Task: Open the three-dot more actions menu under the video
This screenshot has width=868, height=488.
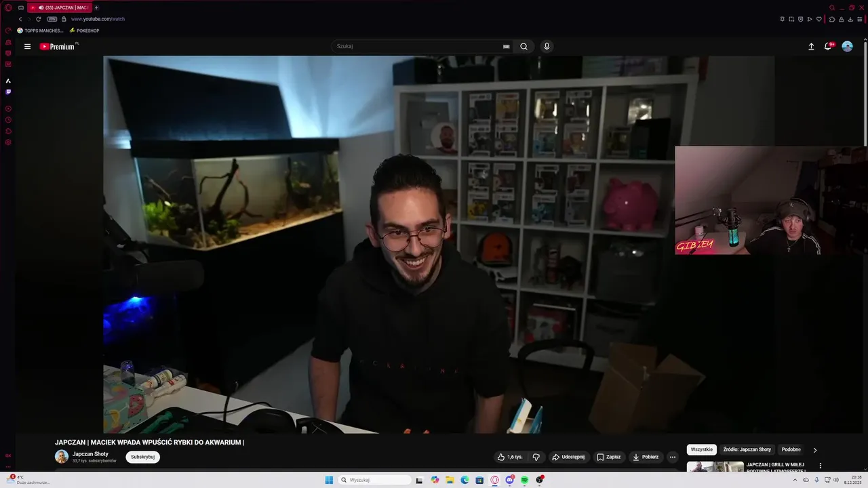Action: 672,457
